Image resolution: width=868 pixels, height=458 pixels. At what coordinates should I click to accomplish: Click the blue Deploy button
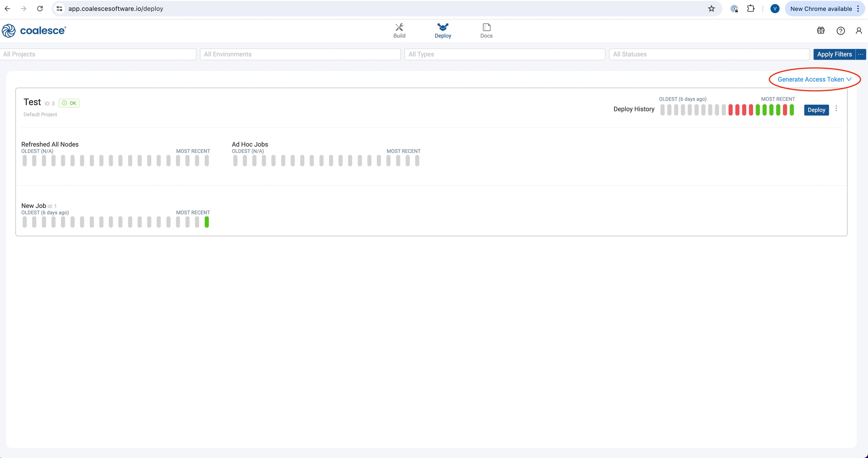pyautogui.click(x=816, y=110)
